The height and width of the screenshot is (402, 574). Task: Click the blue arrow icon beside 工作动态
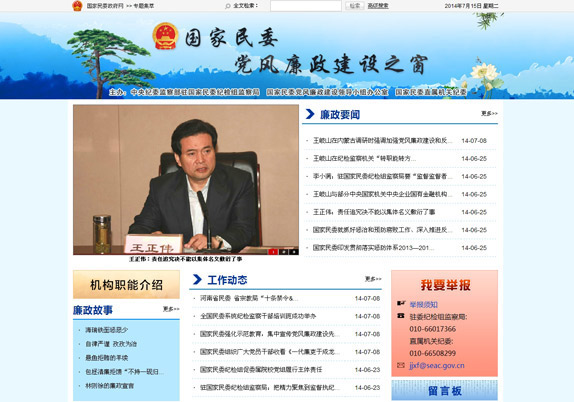click(197, 279)
